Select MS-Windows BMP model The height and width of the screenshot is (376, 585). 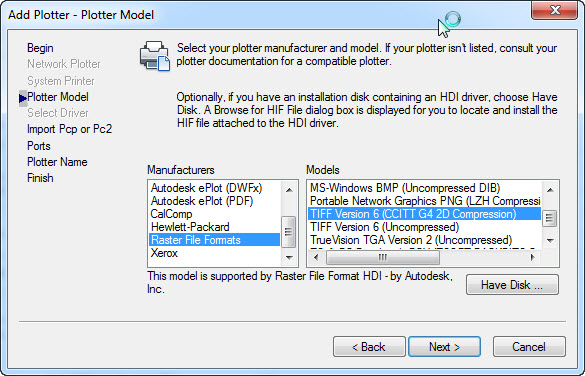(x=405, y=188)
